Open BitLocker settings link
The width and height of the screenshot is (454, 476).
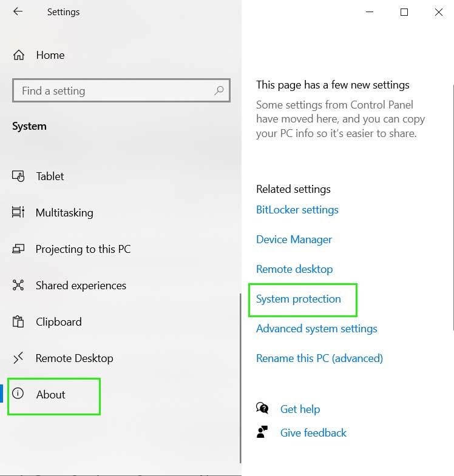point(297,210)
